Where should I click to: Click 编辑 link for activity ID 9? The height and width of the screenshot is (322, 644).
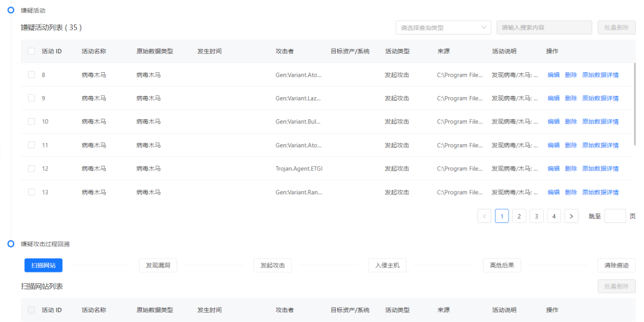tap(553, 98)
